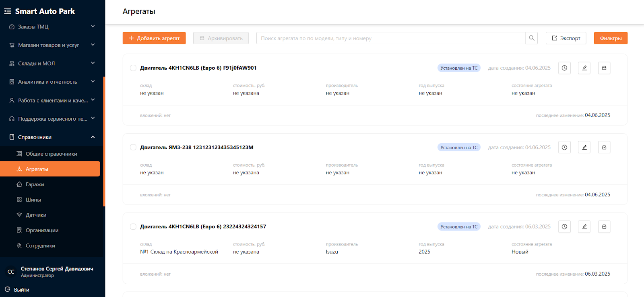The image size is (644, 297).
Task: Go to Сотрудники in the sidebar
Action: 40,245
